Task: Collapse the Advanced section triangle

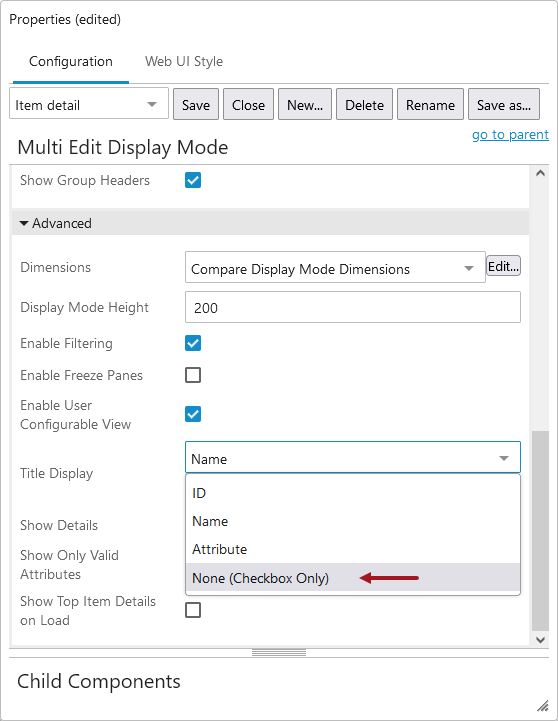Action: 24,223
